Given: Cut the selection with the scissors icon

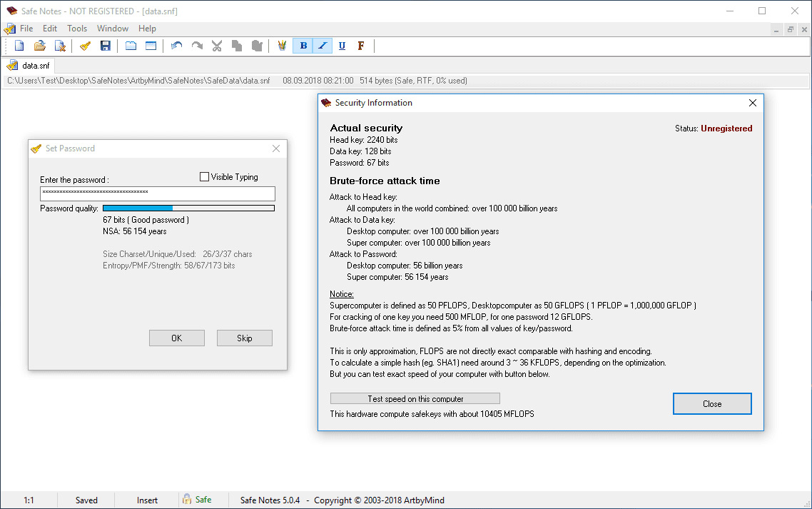Looking at the screenshot, I should pyautogui.click(x=216, y=46).
